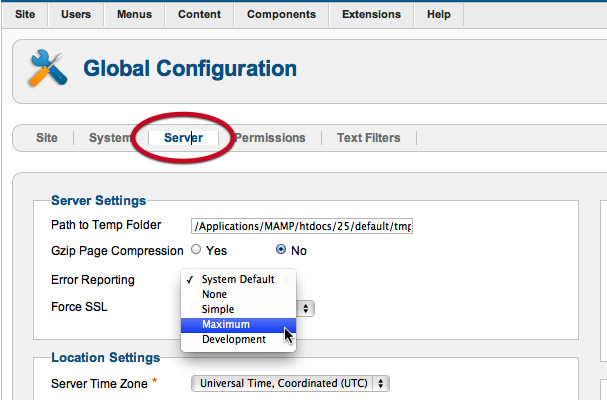This screenshot has height=400, width=607.
Task: Open the Text Filters tab
Action: pyautogui.click(x=369, y=138)
